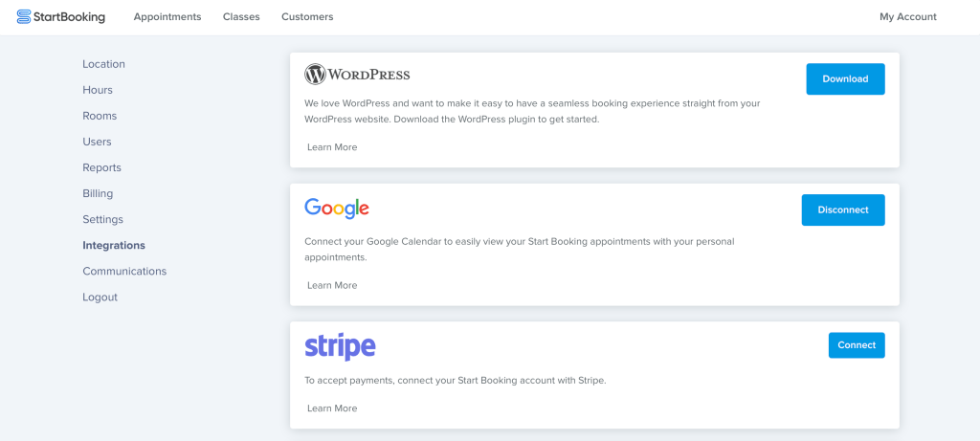The image size is (980, 441).
Task: Click the StartBooking logo icon
Action: click(24, 17)
